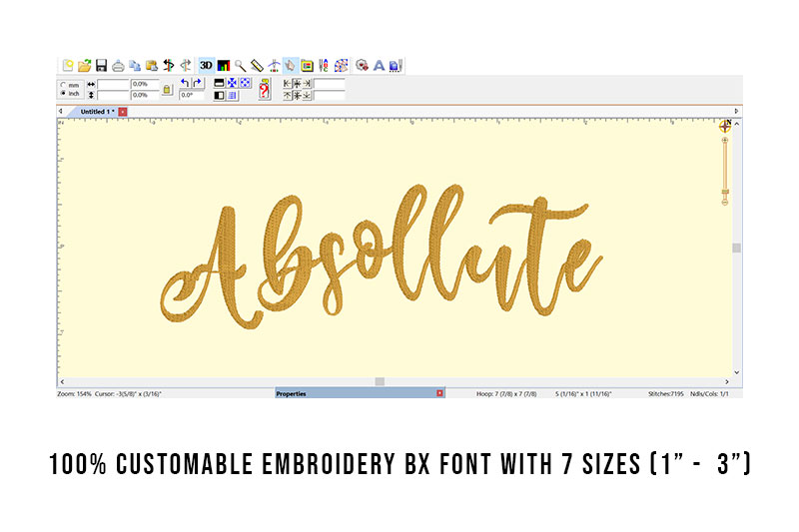Click vertical scrollbar down arrow

tap(737, 372)
